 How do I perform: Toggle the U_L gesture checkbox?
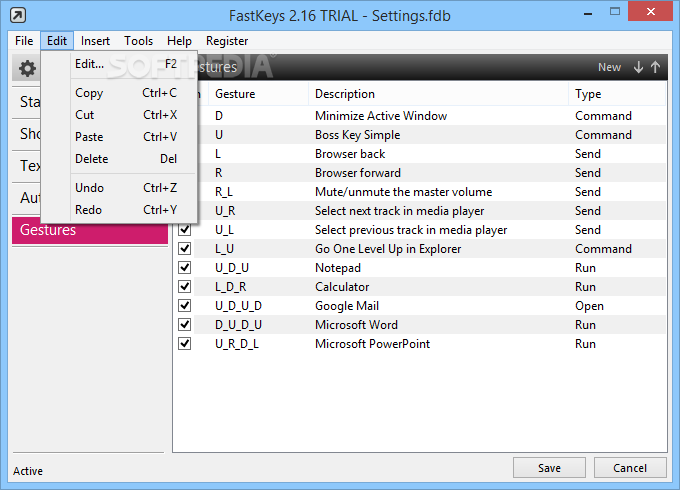185,229
